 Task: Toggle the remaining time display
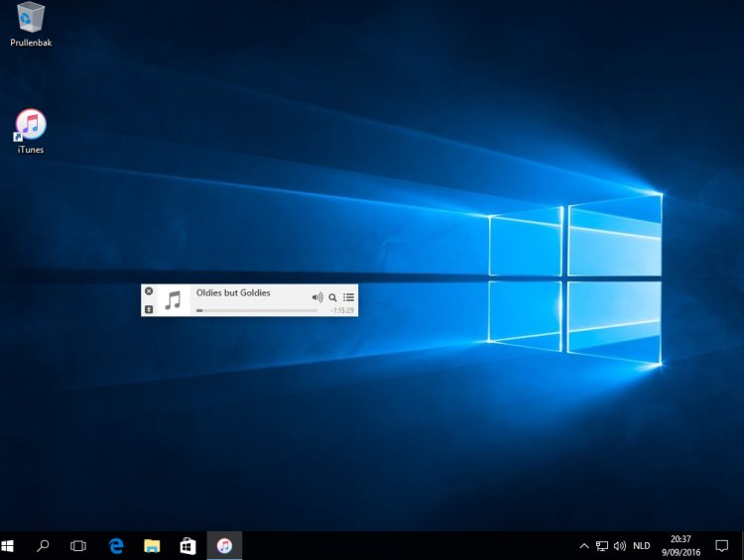pyautogui.click(x=342, y=310)
